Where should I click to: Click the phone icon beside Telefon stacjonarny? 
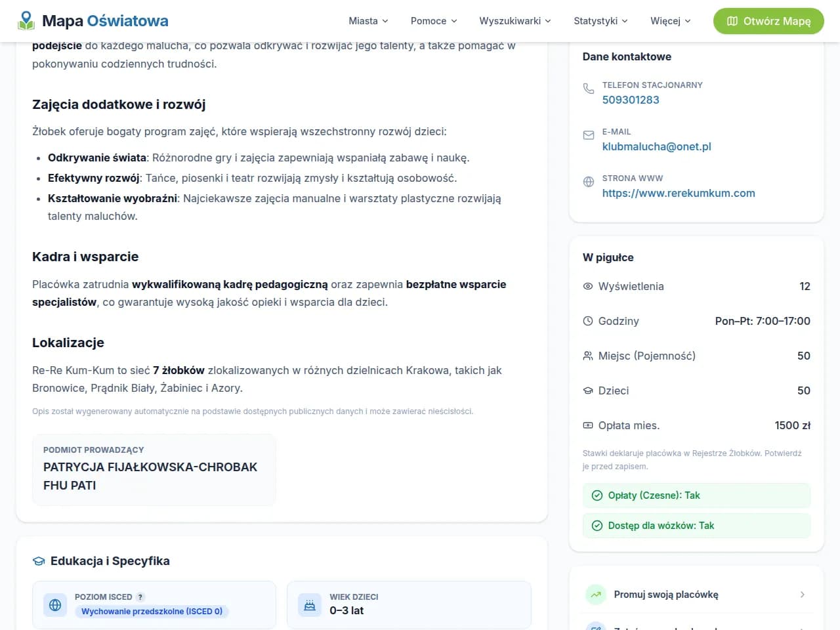point(589,89)
